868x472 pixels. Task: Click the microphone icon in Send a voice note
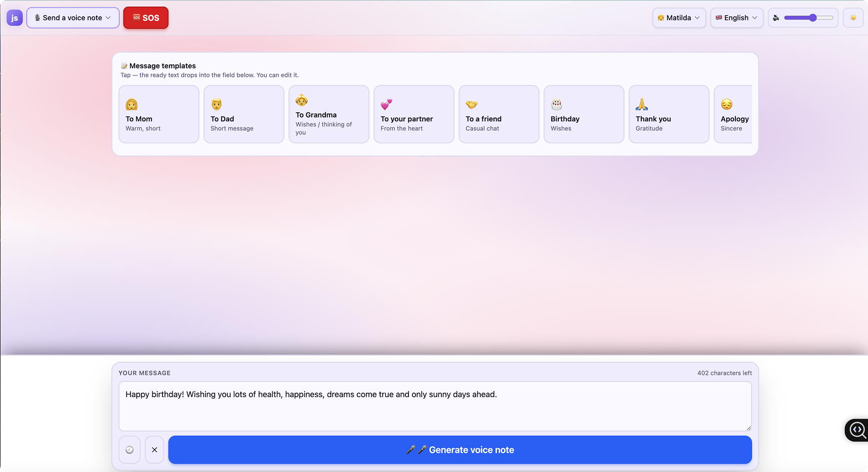click(37, 18)
